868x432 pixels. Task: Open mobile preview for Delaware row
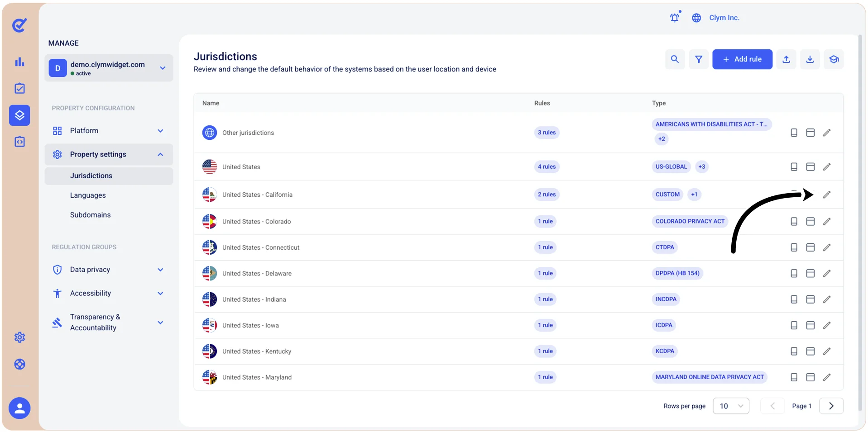click(794, 274)
